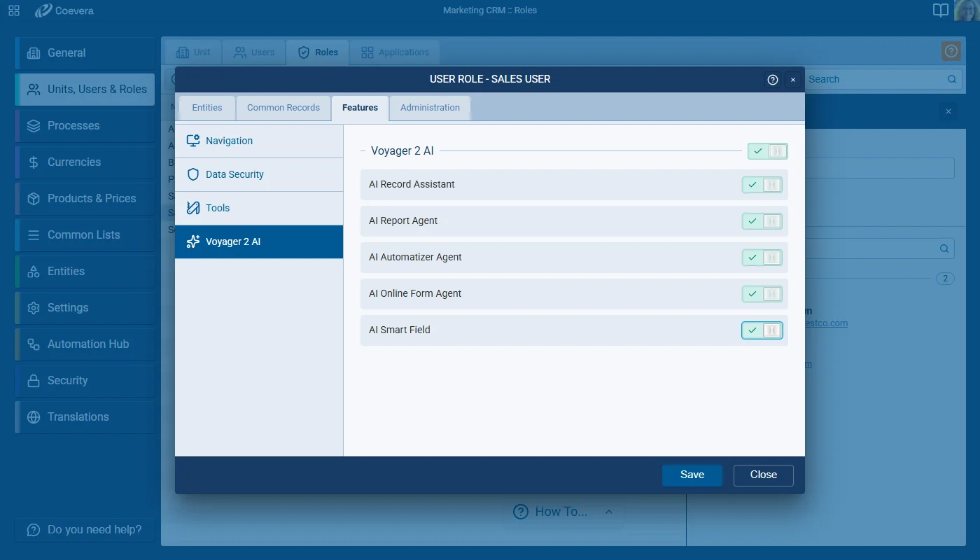Click the Close button in dialog footer

click(764, 475)
